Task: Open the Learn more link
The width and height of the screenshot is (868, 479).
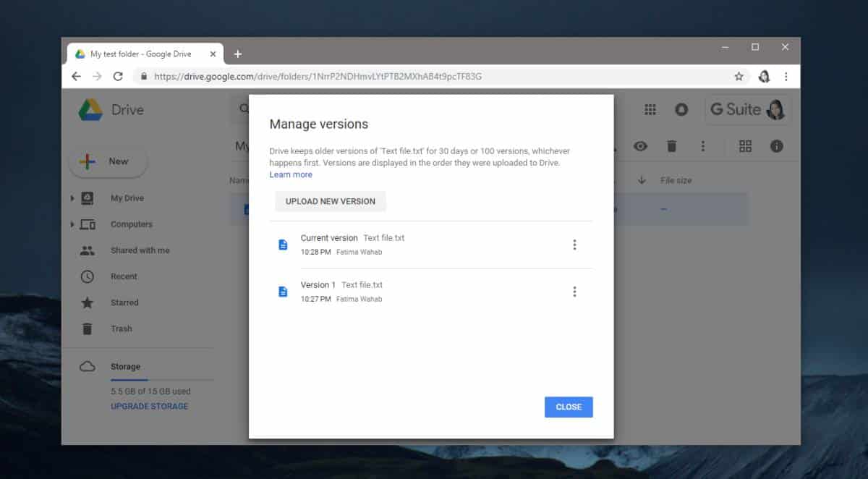Action: click(291, 174)
